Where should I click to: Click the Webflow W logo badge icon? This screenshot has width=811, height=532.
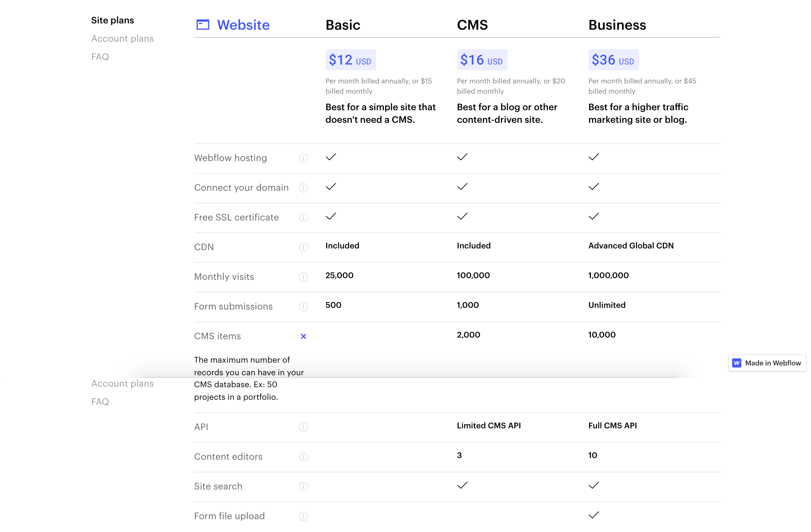click(x=737, y=363)
